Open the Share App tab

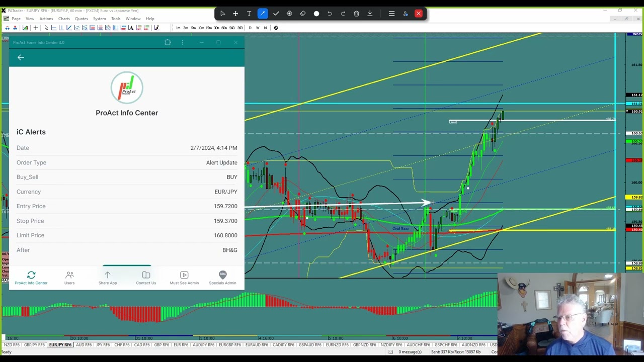(x=108, y=278)
